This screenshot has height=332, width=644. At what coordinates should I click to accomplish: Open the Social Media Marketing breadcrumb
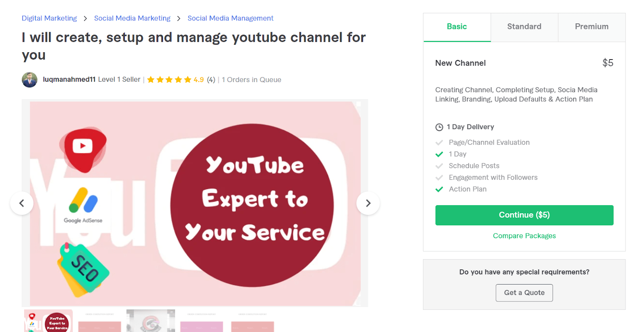click(x=132, y=18)
